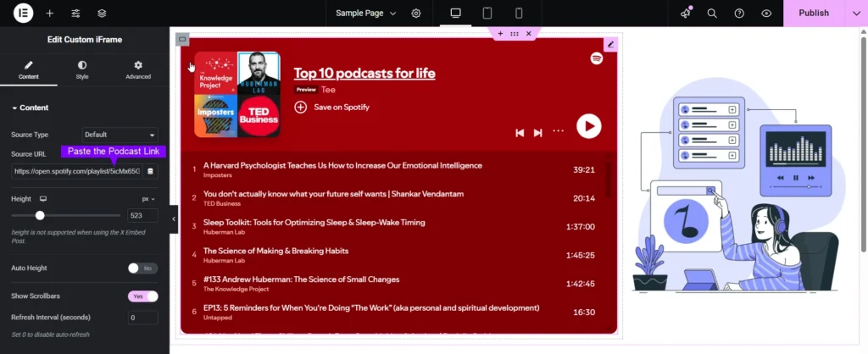
Task: Toggle the Auto Height switch
Action: 142,268
